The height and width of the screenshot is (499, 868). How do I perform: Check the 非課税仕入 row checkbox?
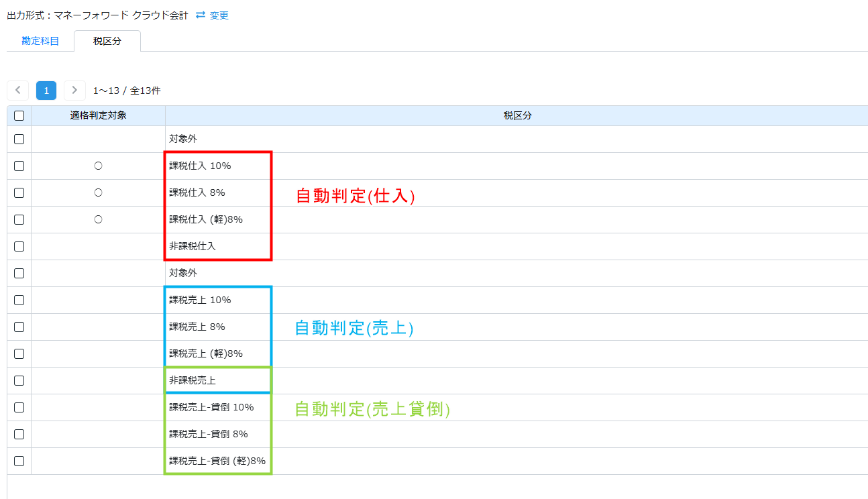[x=19, y=246]
